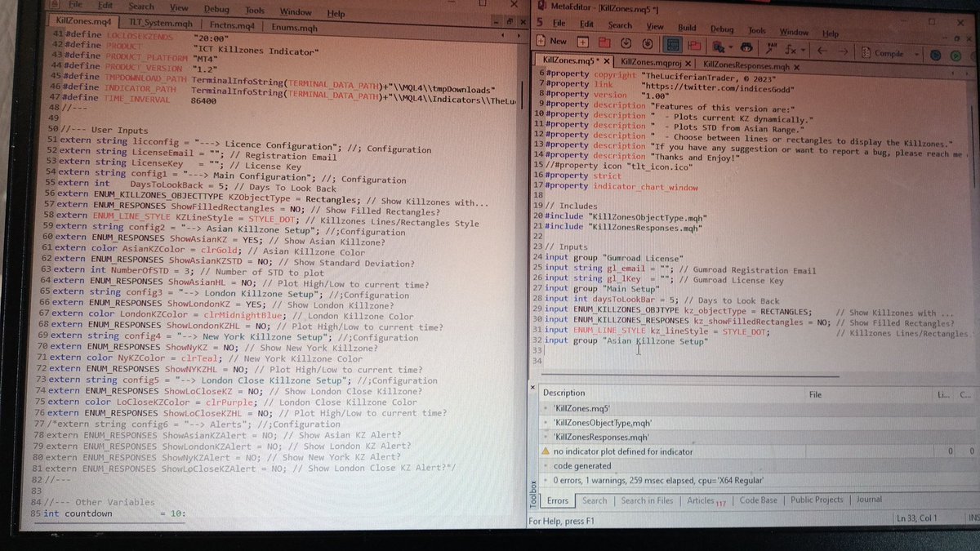The height and width of the screenshot is (551, 980).
Task: Open the dropdown arrow beside the fx icon
Action: tap(803, 51)
